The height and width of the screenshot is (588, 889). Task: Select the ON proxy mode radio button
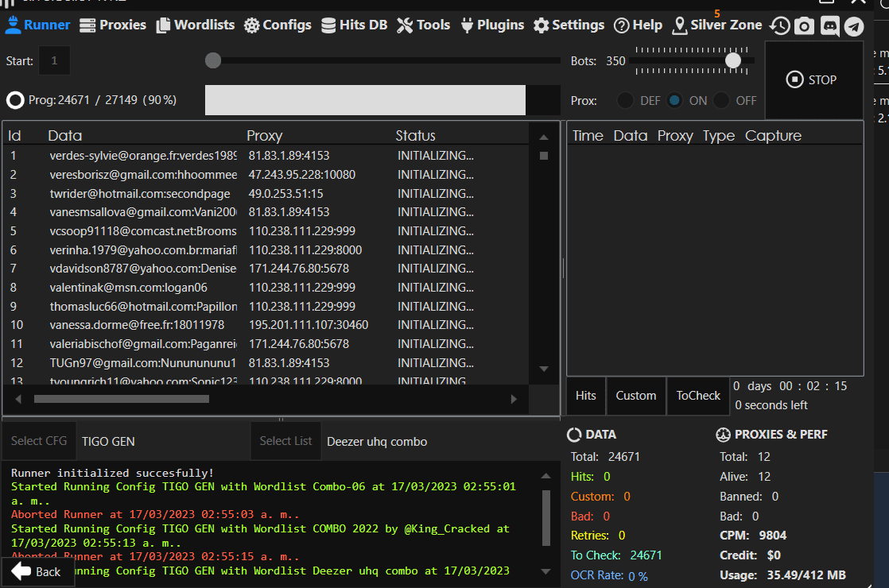[x=675, y=101]
